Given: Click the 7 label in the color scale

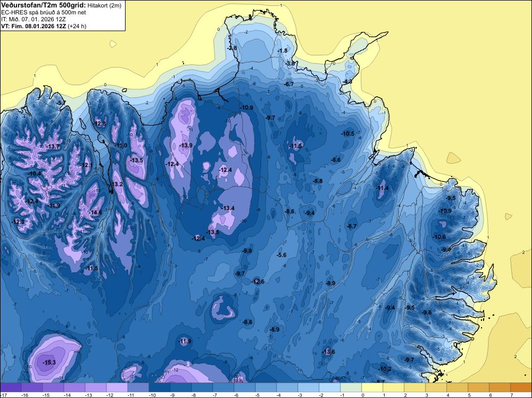Looking at the screenshot, I should coord(512,395).
